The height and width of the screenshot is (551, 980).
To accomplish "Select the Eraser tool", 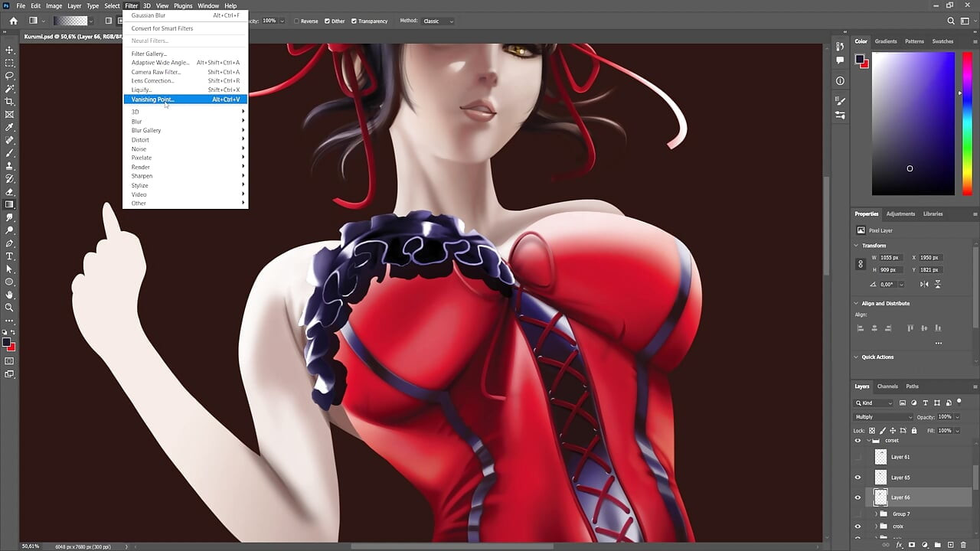I will (10, 191).
